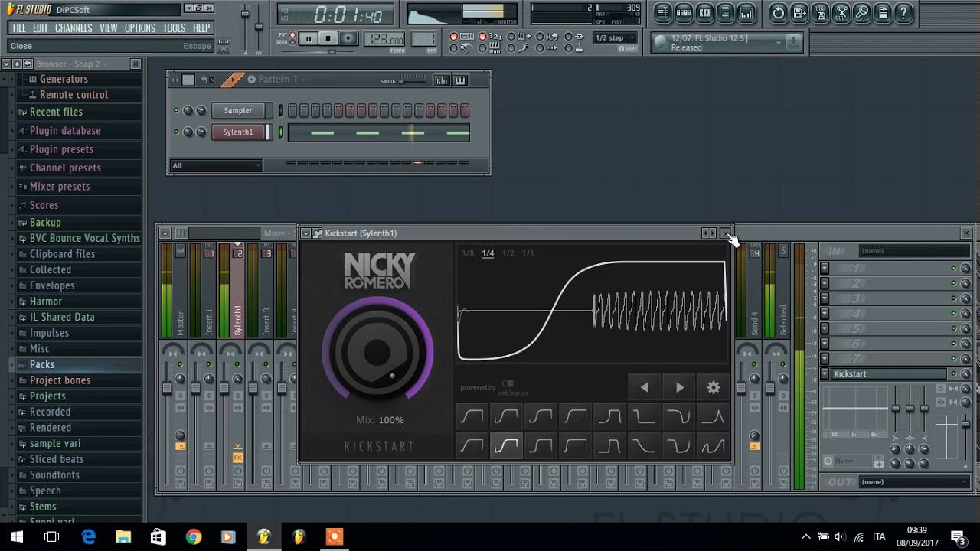The height and width of the screenshot is (551, 980).
Task: Set Kickstart length to 1/8
Action: tap(468, 253)
